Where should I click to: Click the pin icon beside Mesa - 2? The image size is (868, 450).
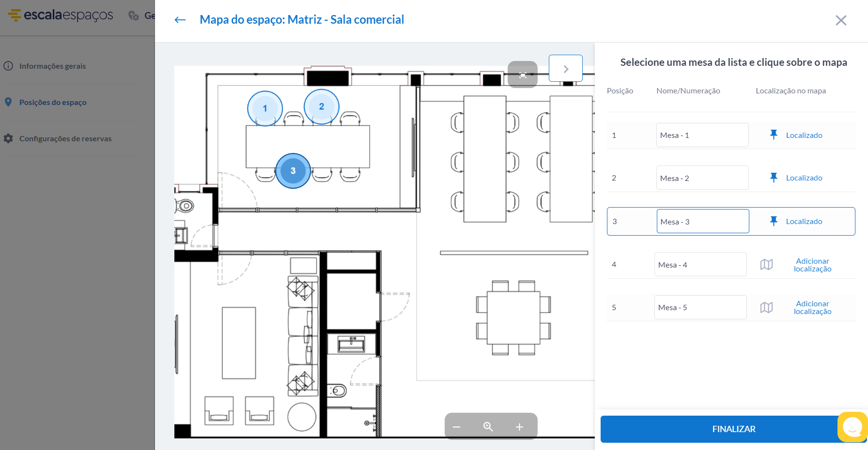click(774, 178)
